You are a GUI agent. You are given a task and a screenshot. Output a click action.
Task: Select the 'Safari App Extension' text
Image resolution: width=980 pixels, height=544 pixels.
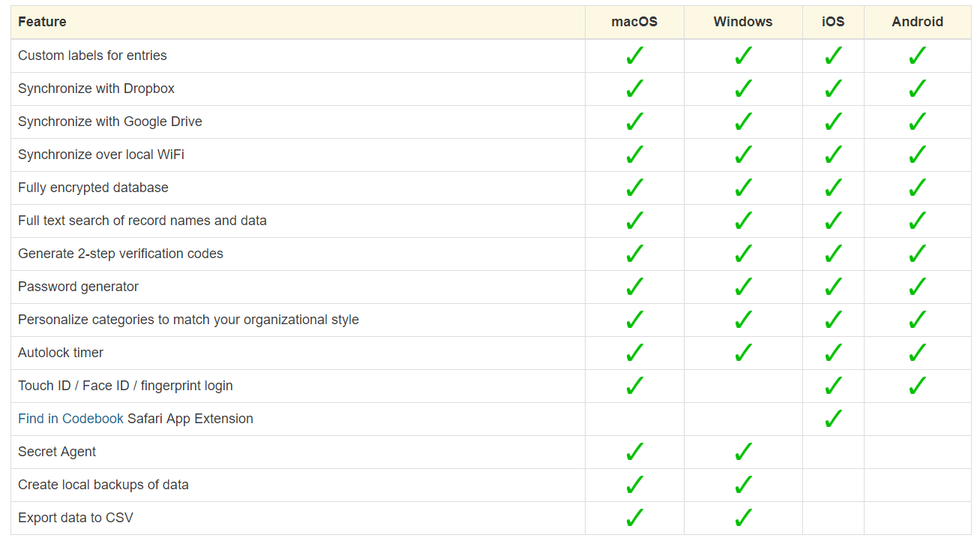click(190, 419)
